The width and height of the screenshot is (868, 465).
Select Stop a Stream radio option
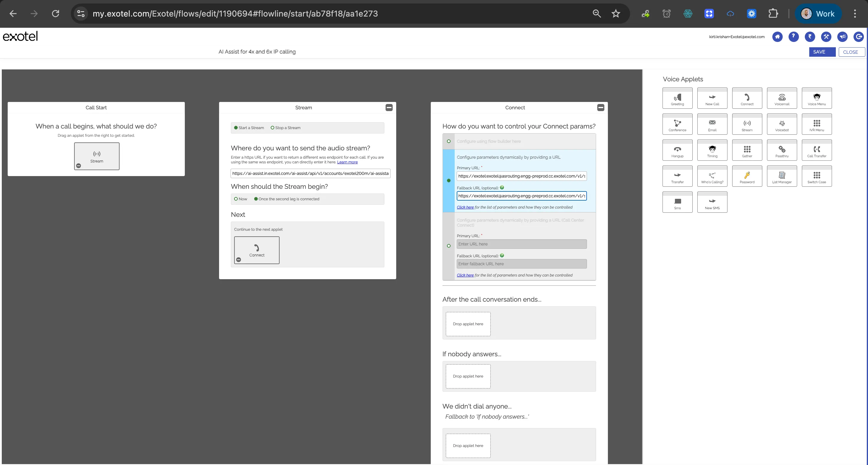point(272,128)
